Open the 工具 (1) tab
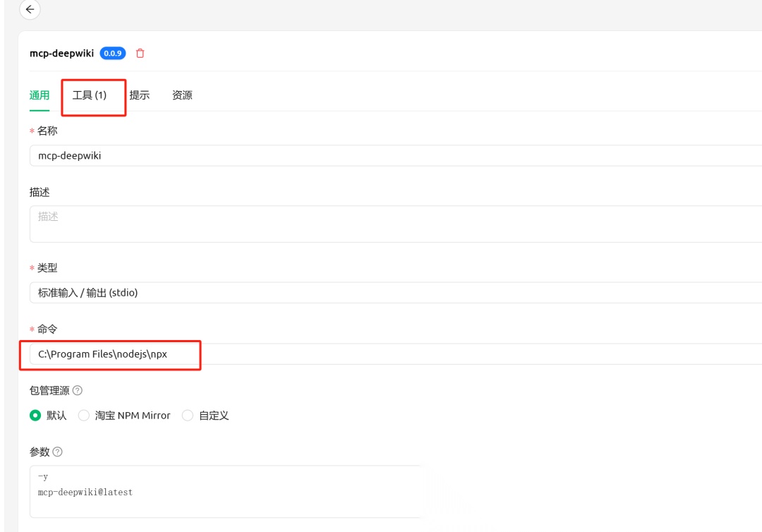Screen dimensions: 762x532 90,95
